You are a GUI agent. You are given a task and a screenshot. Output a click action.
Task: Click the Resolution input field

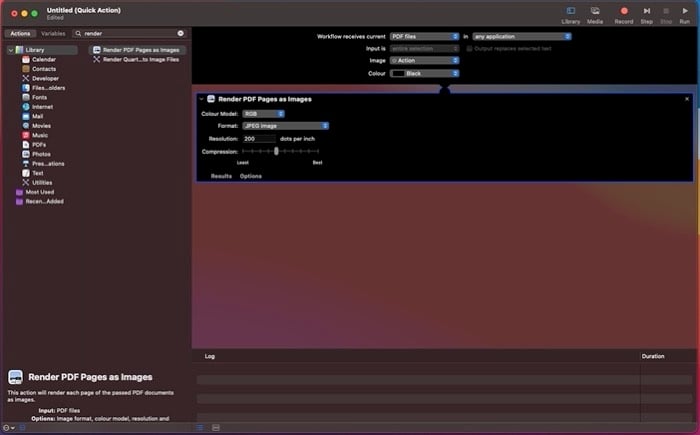click(x=259, y=139)
